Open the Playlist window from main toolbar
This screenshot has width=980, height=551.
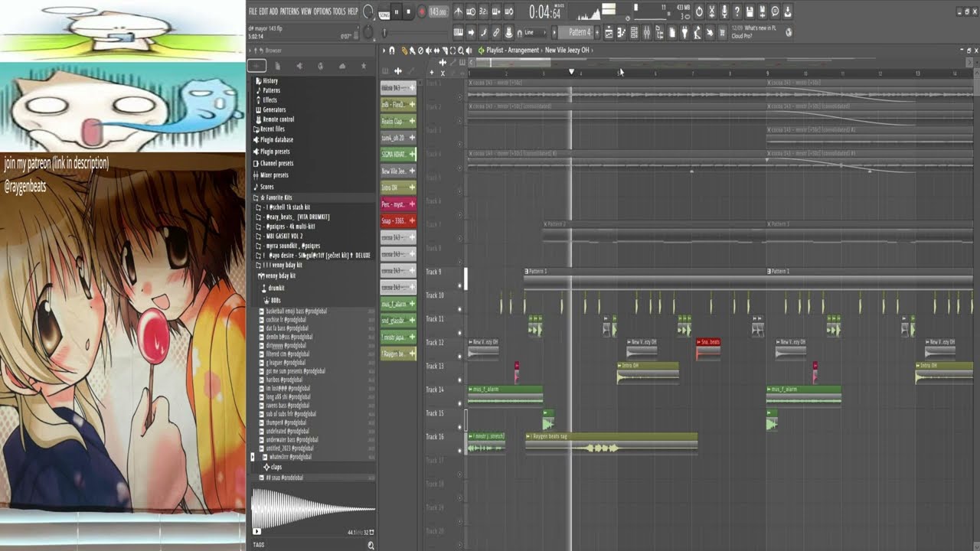pos(609,33)
